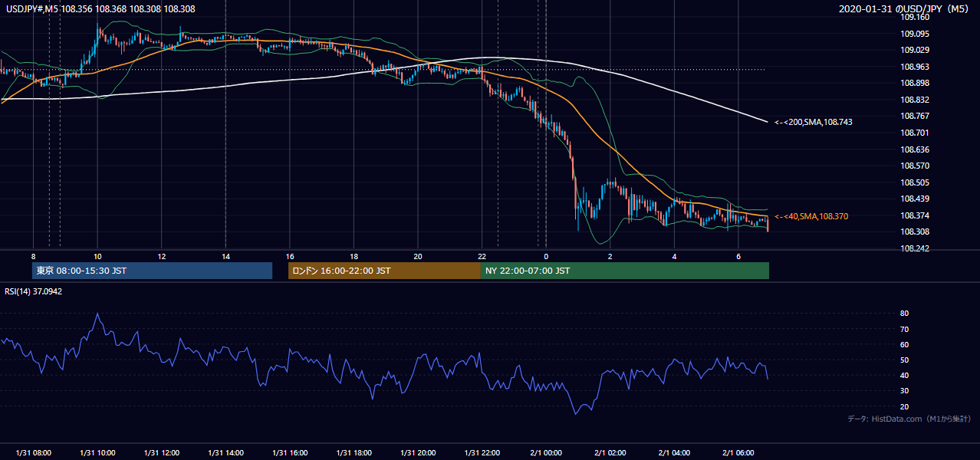Image resolution: width=980 pixels, height=460 pixels.
Task: Click the 108.832 price axis value
Action: pos(914,100)
